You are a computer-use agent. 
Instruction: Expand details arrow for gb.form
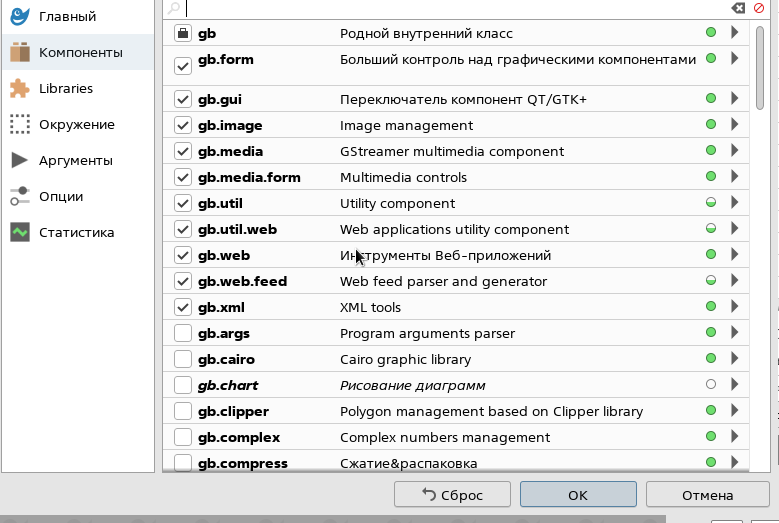pyautogui.click(x=735, y=59)
